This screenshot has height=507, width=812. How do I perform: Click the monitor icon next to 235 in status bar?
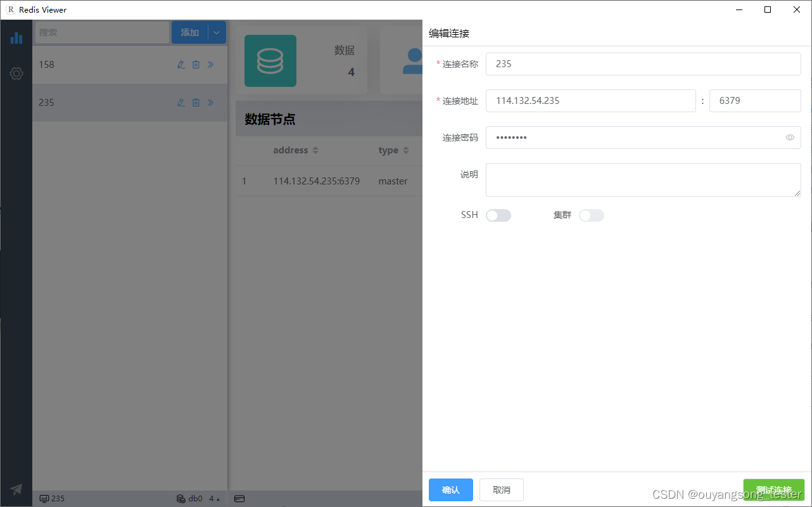click(44, 499)
